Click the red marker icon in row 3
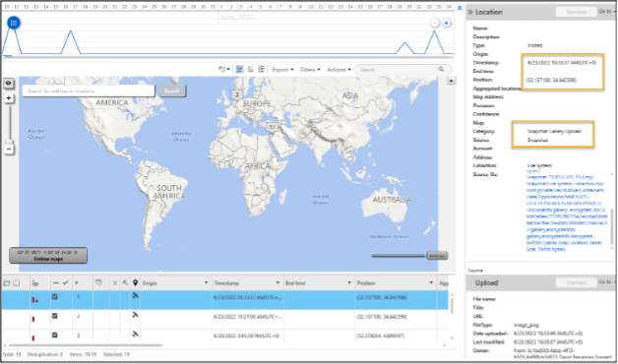Image resolution: width=618 pixels, height=364 pixels. coord(33,338)
